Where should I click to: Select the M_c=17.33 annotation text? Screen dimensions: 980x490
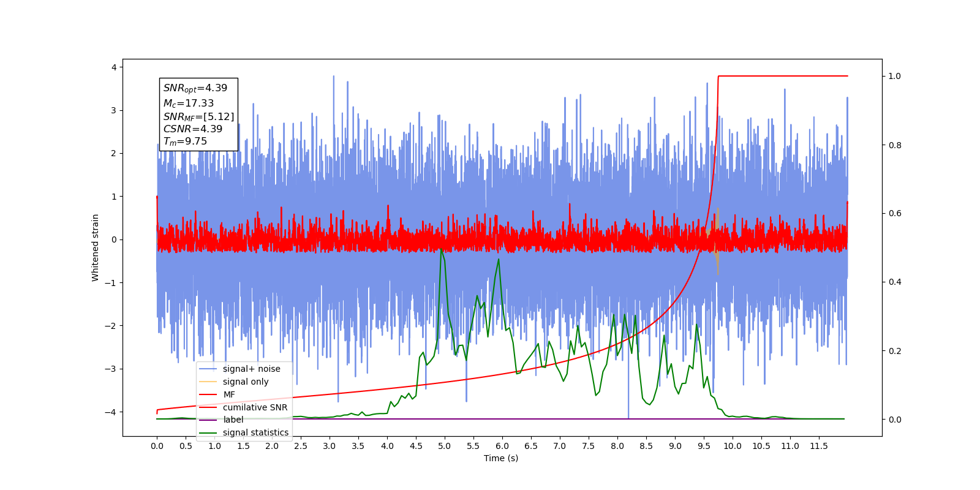coord(189,104)
